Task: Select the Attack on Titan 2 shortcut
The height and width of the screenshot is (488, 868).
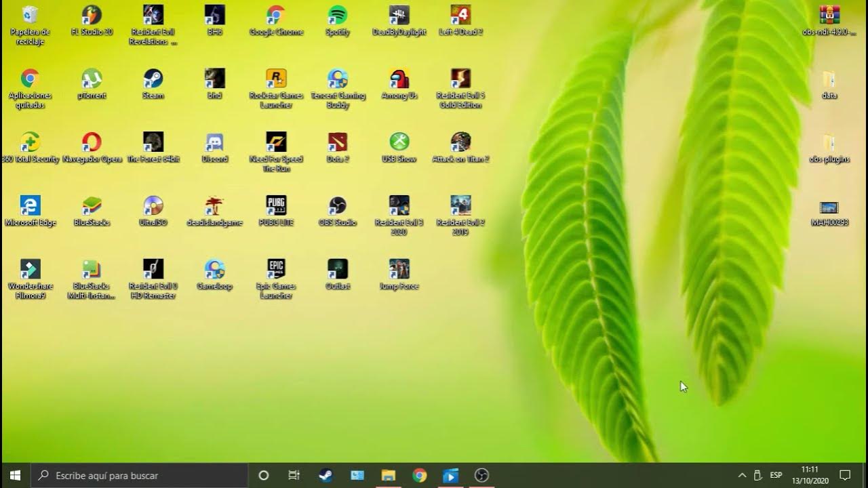Action: tap(460, 148)
